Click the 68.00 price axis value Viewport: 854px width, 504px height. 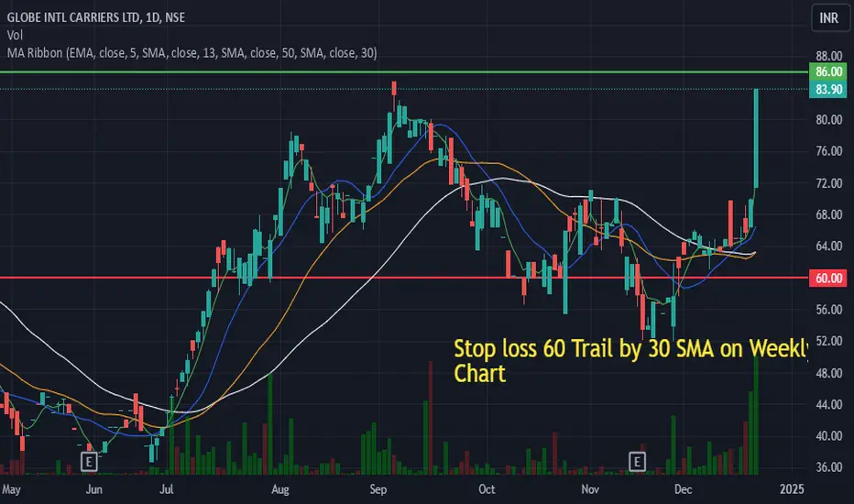[x=829, y=214]
